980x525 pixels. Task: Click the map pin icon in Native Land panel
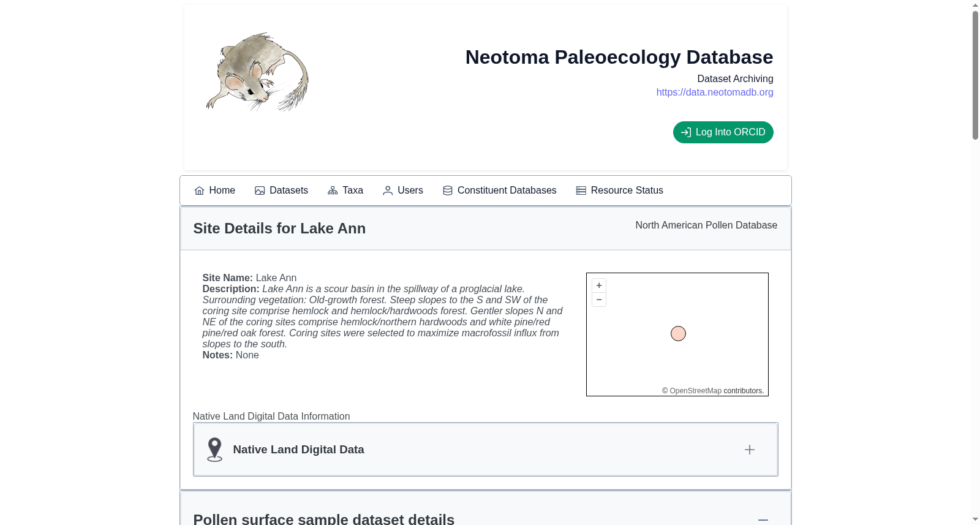(x=214, y=450)
